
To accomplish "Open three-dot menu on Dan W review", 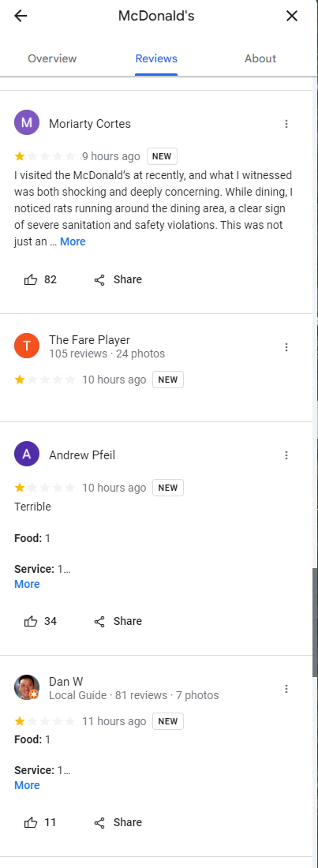I will (286, 689).
